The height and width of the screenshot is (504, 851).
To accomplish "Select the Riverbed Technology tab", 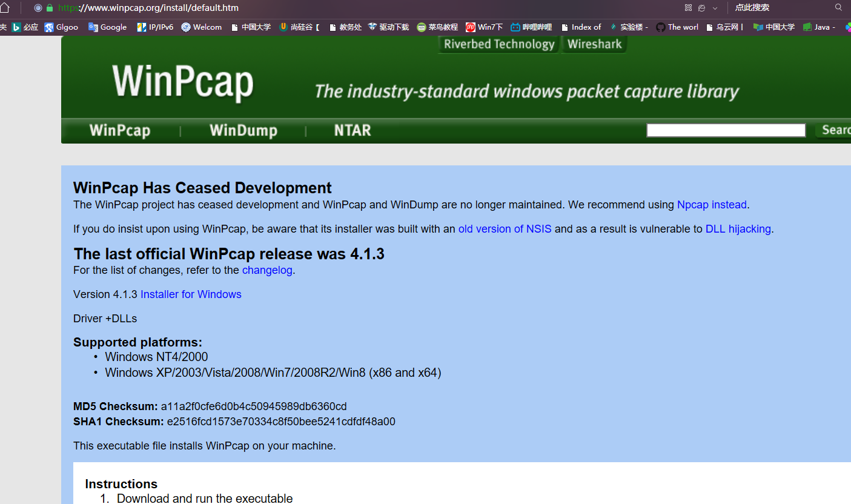I will pyautogui.click(x=498, y=44).
